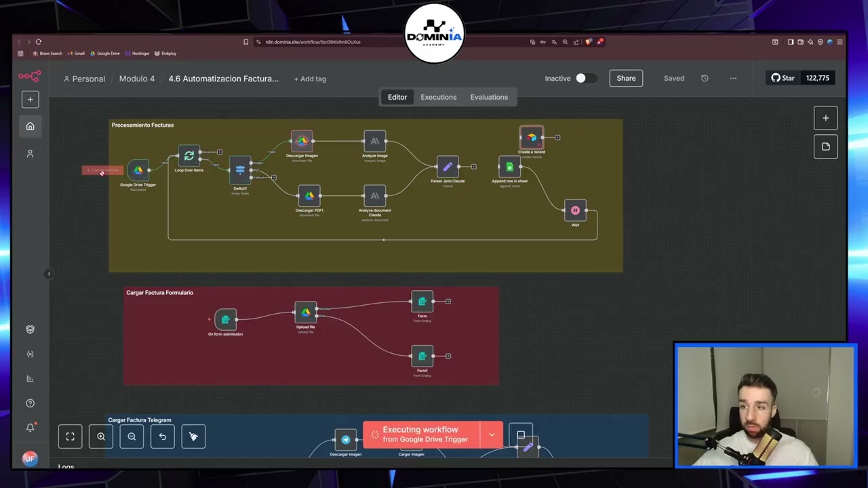The height and width of the screenshot is (488, 868).
Task: Add node after Create a record output
Action: click(557, 138)
